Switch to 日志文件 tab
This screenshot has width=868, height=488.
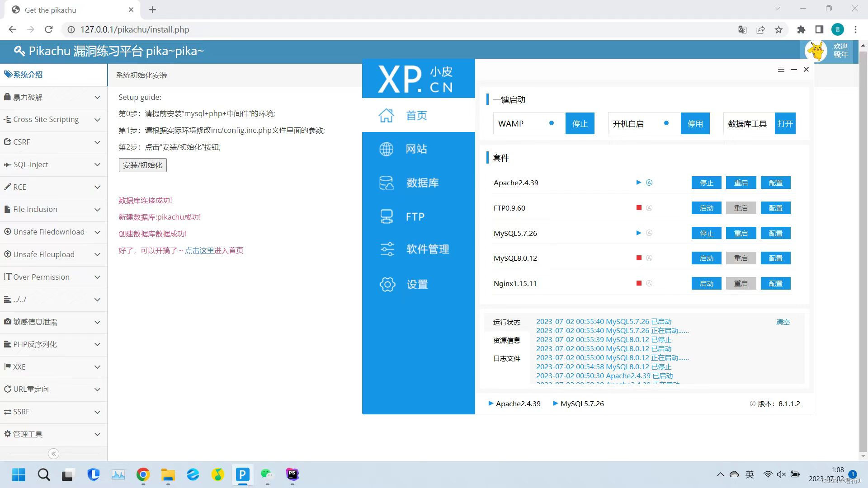[x=506, y=358]
